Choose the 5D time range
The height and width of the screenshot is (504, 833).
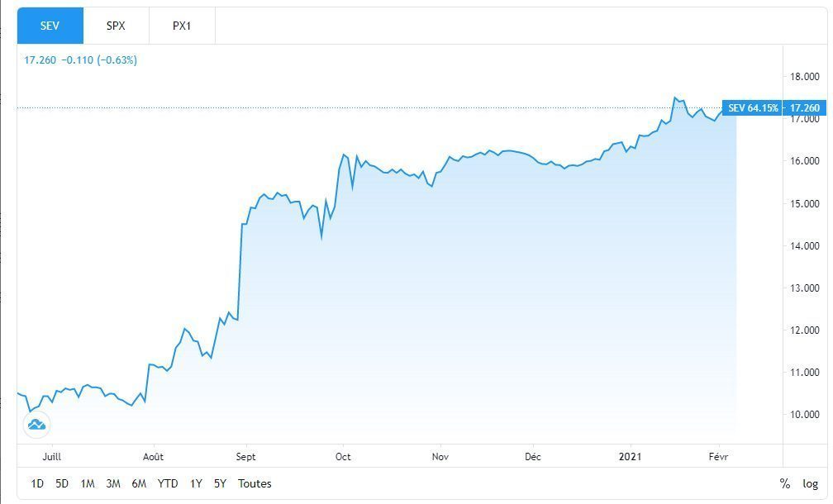(62, 483)
